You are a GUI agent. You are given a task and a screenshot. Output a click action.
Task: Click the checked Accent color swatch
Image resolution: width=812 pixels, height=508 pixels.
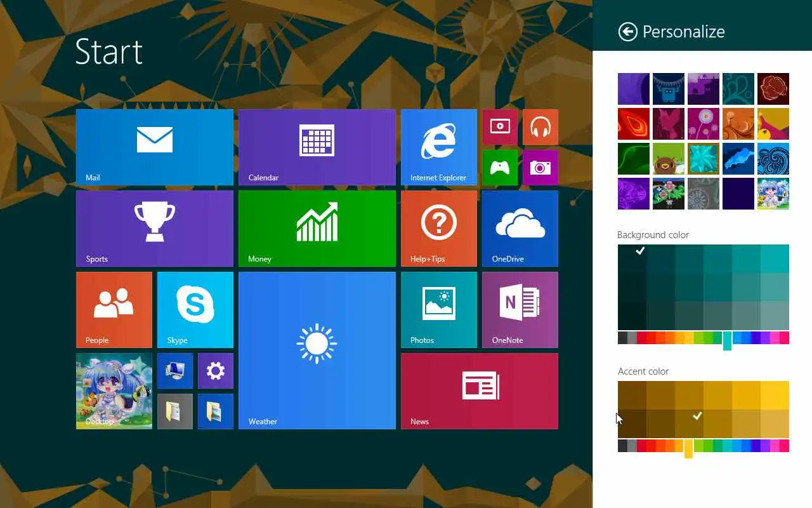coord(689,424)
